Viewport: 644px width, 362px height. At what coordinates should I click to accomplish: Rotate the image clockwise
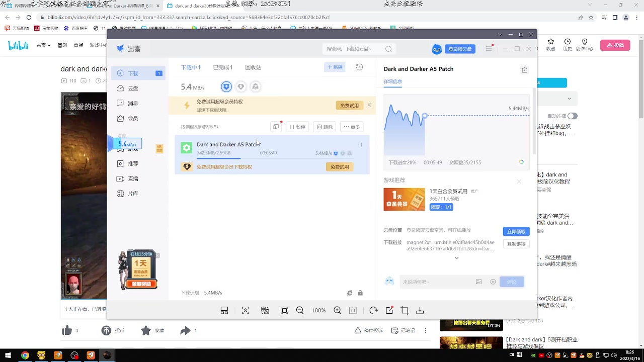tap(373, 311)
